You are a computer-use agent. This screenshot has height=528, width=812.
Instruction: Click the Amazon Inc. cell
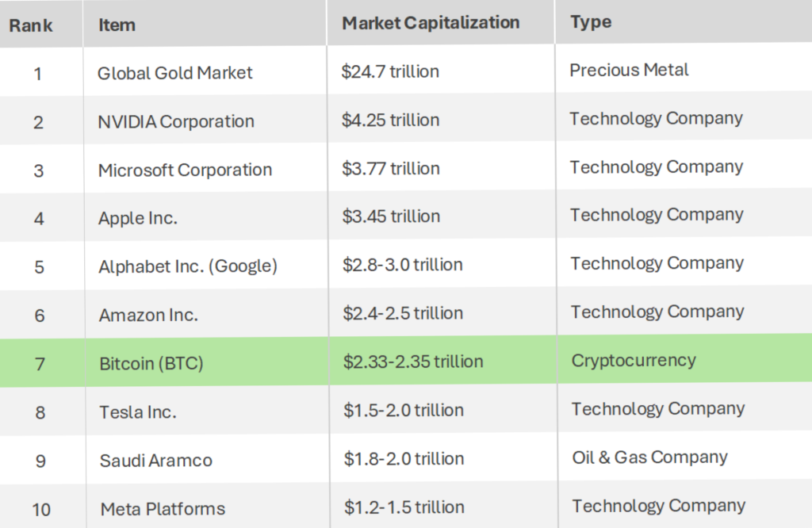[x=148, y=315]
